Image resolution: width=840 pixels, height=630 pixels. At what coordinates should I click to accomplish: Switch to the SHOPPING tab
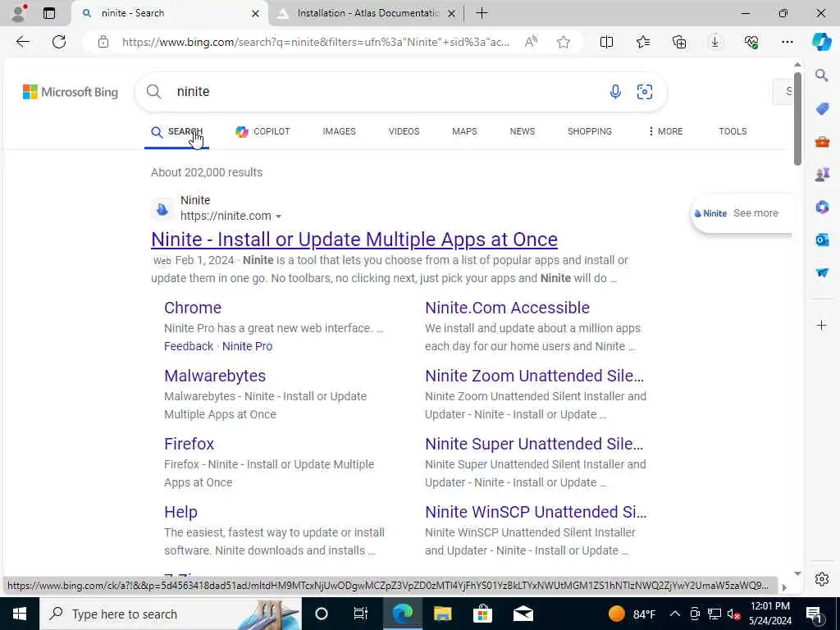coord(589,131)
